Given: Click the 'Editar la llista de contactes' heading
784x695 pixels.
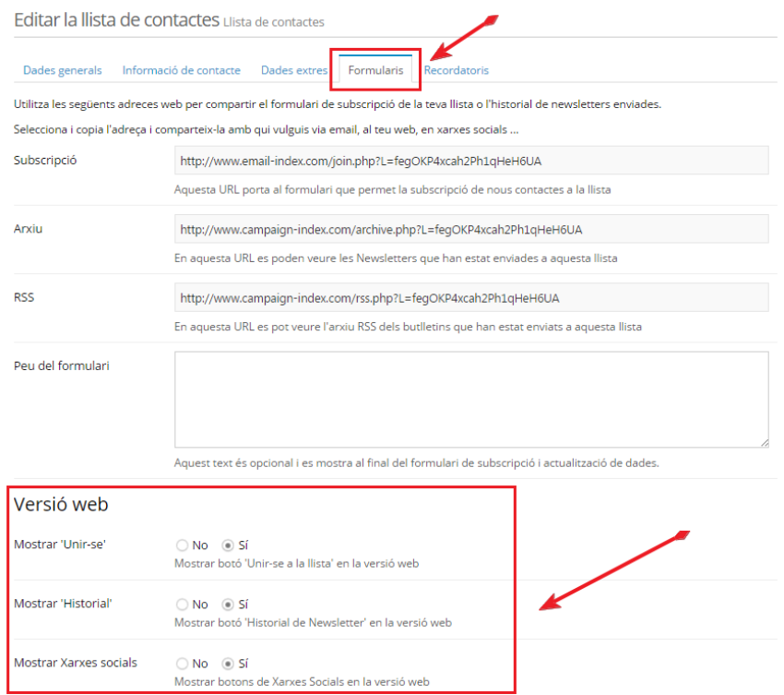Looking at the screenshot, I should coord(116,20).
